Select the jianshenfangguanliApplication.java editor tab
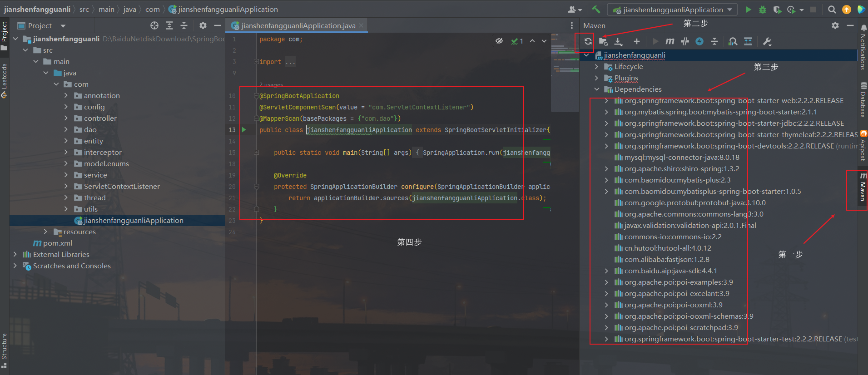The width and height of the screenshot is (868, 375). pyautogui.click(x=298, y=26)
